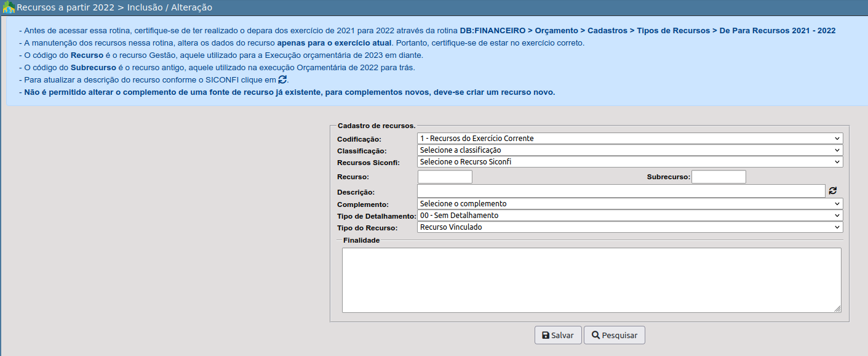Open the Recursos Siconfi dropdown

tap(629, 162)
